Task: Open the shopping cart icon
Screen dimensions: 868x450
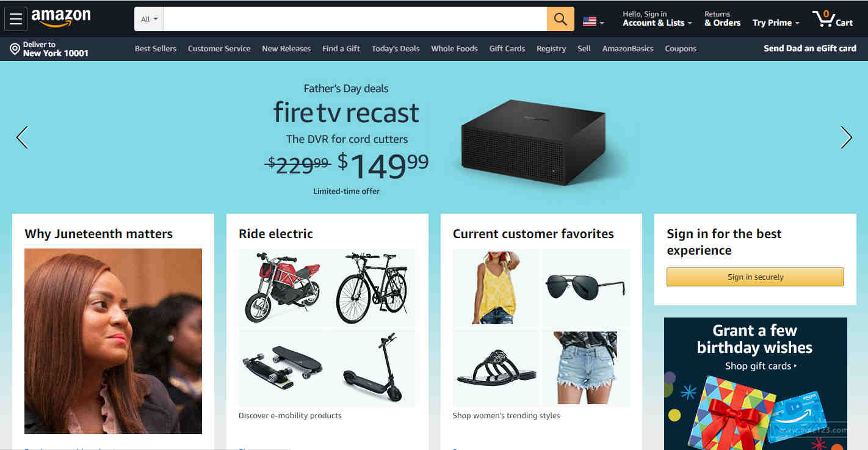Action: click(x=832, y=19)
